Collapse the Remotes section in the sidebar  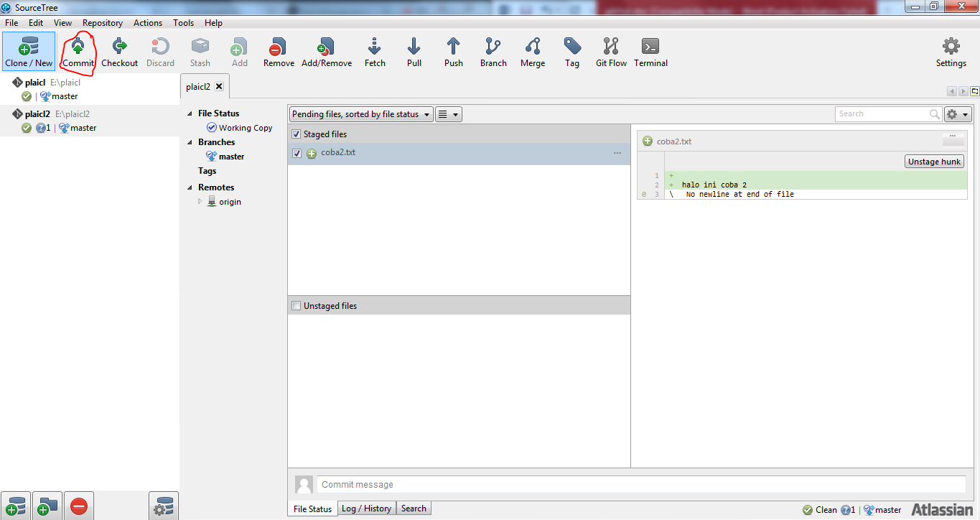(x=190, y=187)
